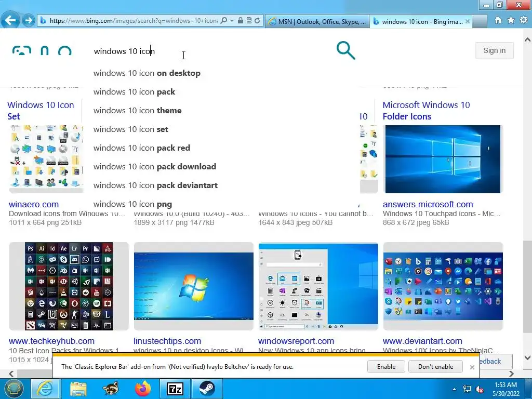
Task: Open the winaero.com icon set thumbnail
Action: 46,159
